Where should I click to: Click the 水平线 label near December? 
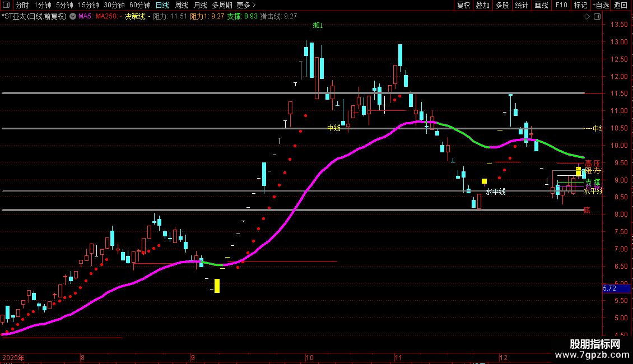[x=495, y=192]
